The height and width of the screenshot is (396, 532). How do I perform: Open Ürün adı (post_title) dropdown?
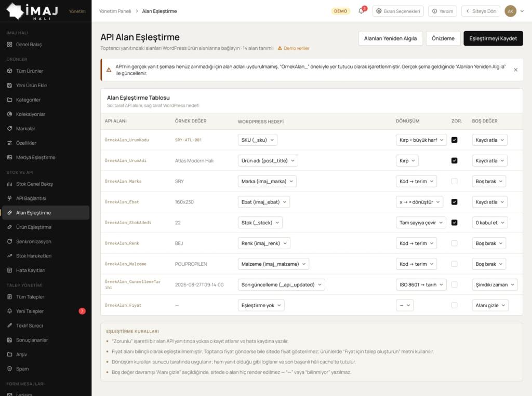click(268, 161)
